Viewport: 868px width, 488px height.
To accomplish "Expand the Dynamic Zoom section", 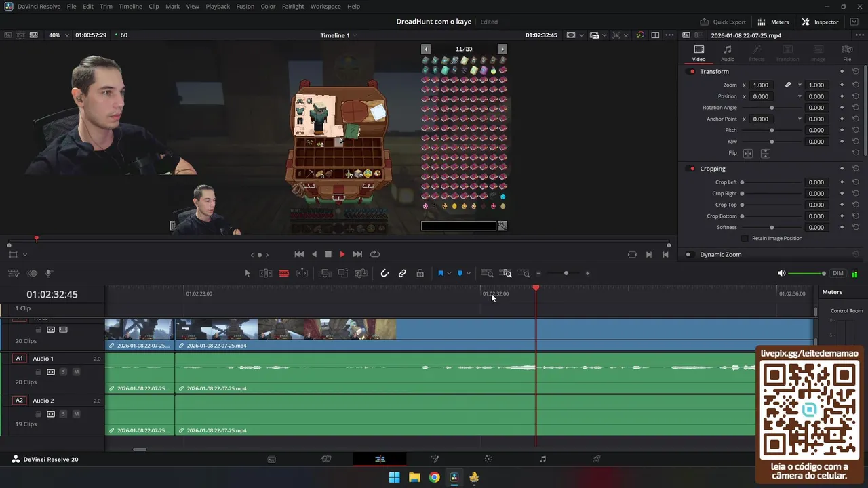I will click(720, 254).
